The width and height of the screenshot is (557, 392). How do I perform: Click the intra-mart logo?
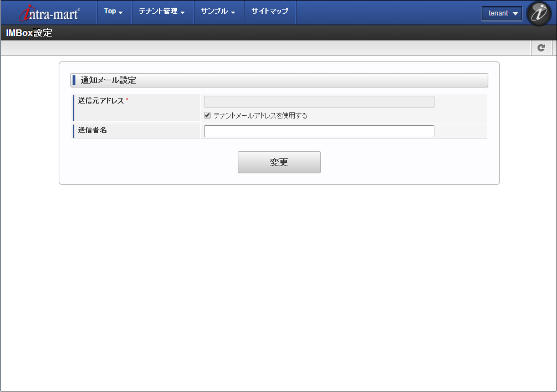pyautogui.click(x=50, y=13)
